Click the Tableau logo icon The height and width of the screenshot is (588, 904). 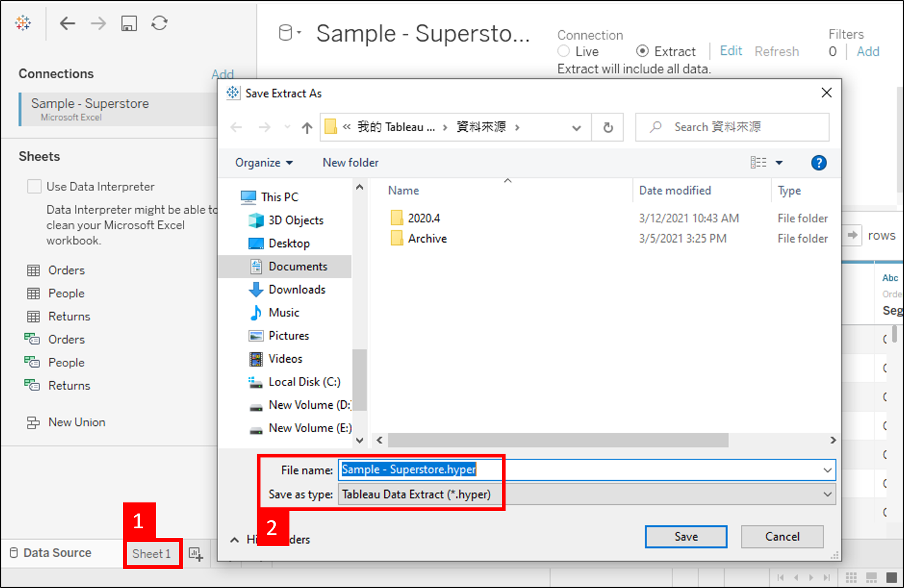(x=23, y=23)
